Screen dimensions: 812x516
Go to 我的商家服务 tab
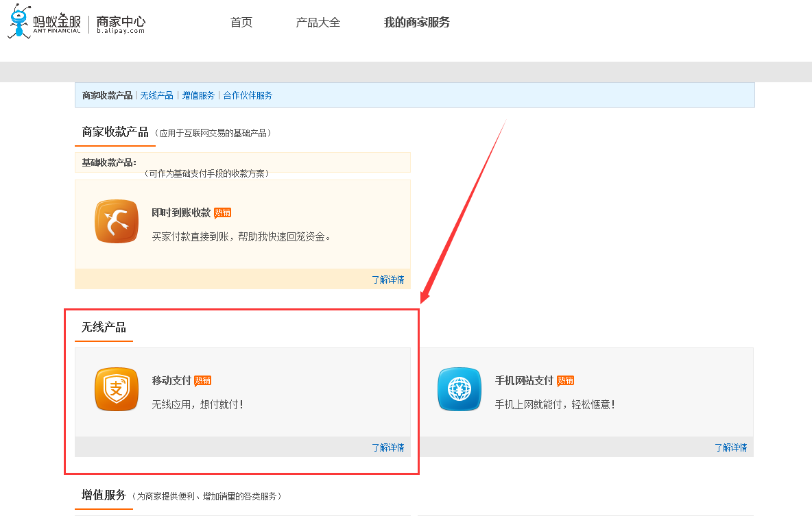pyautogui.click(x=416, y=23)
